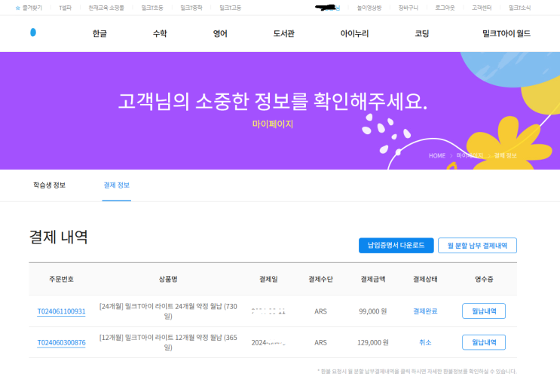560x392 pixels.
Task: Open order number T024061100931
Action: [x=62, y=311]
